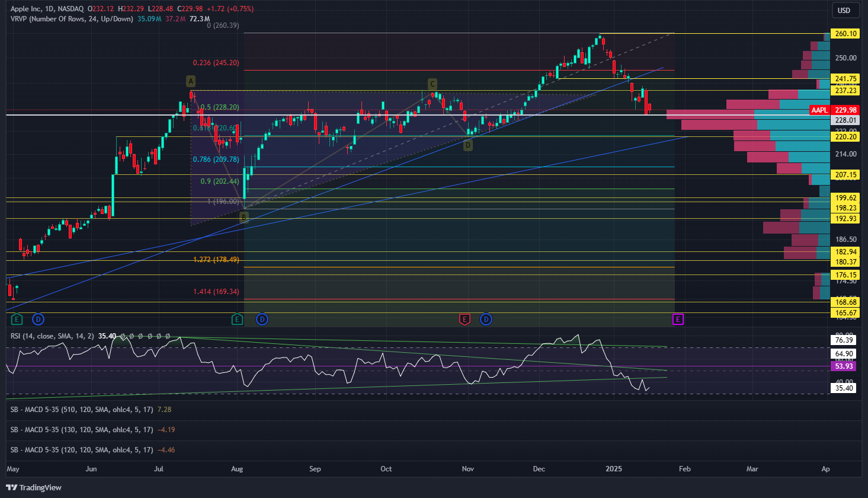Click the Jun label on time axis
Viewport: 868px width, 498px height.
(91, 469)
